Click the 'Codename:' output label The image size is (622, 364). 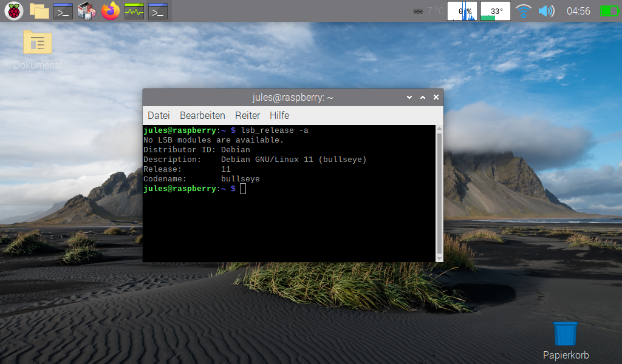(165, 178)
